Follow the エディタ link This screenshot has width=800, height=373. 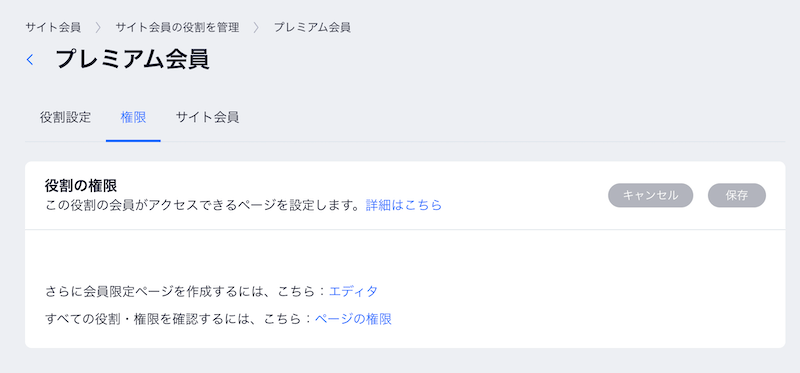click(354, 291)
